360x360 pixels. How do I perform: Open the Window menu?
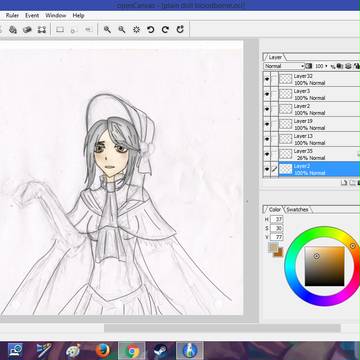pyautogui.click(x=56, y=15)
